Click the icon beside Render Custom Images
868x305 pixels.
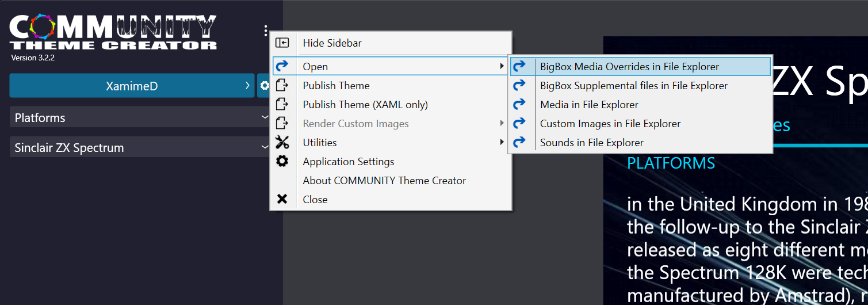tap(282, 123)
